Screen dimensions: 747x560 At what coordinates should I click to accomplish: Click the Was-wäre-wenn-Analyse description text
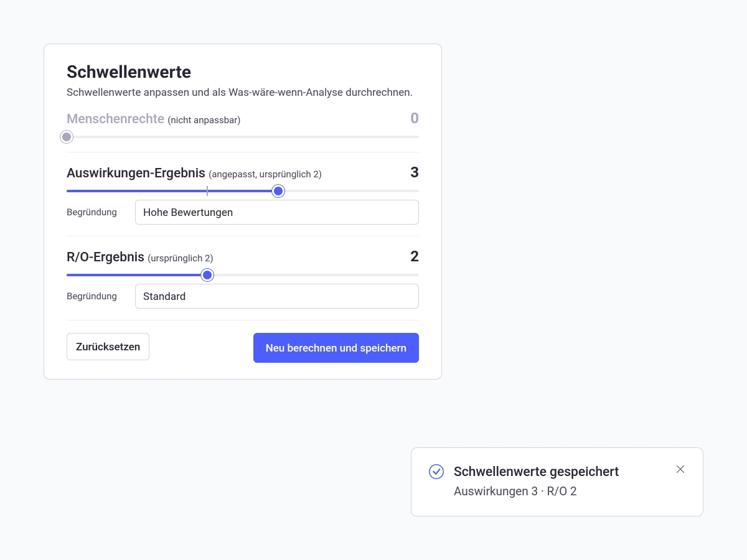point(240,93)
